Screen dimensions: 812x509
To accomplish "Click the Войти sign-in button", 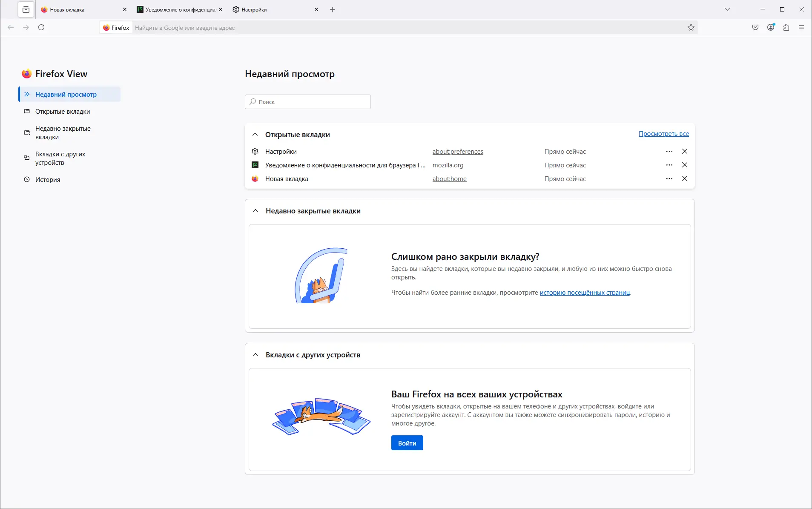I will [407, 443].
